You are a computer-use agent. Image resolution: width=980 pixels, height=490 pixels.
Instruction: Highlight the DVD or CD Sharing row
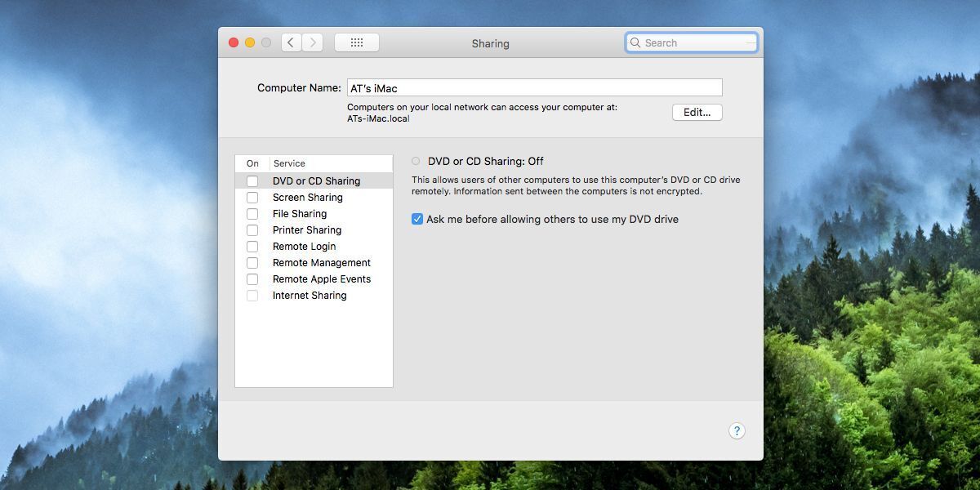(x=316, y=181)
